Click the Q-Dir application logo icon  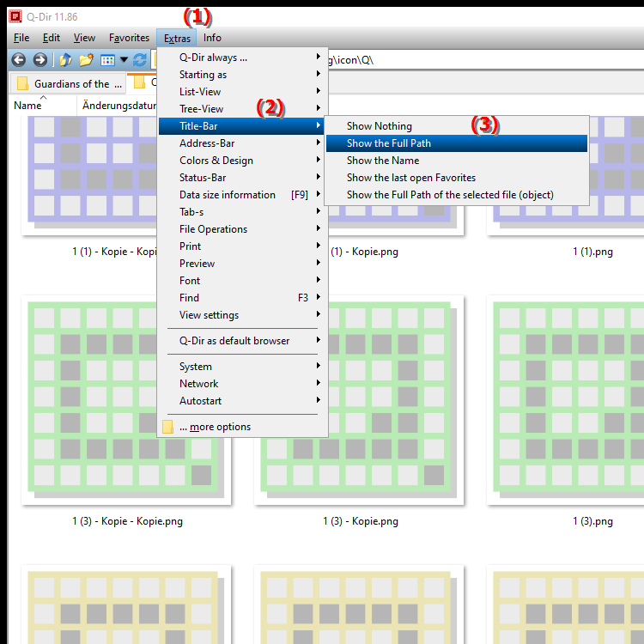(15, 16)
